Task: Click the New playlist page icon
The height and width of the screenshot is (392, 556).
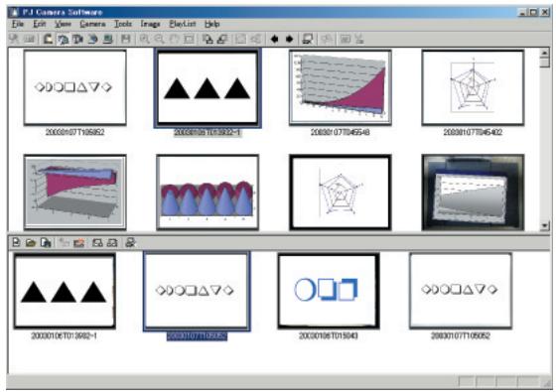Action: pos(16,243)
